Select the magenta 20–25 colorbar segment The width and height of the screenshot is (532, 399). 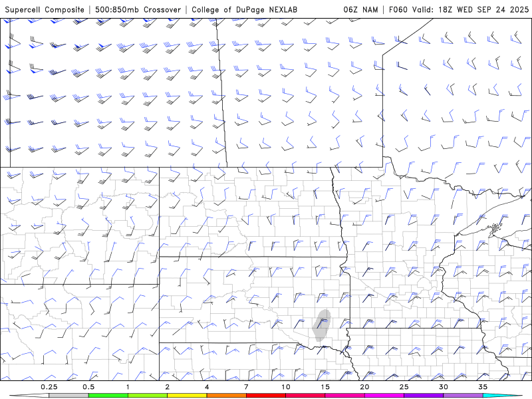click(x=384, y=396)
